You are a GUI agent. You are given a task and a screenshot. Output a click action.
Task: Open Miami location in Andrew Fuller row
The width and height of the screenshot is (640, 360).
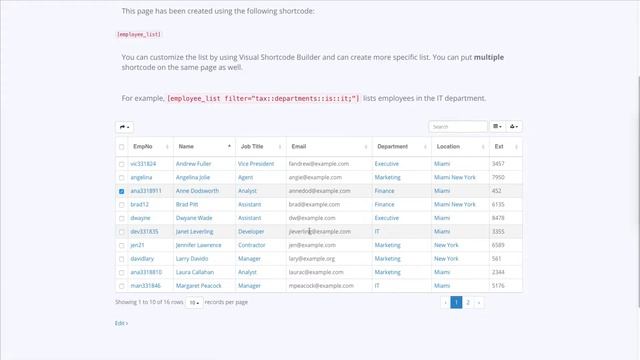[442, 164]
